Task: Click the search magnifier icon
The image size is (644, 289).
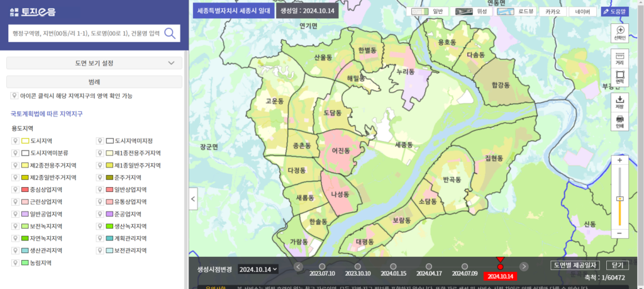Action: [170, 33]
